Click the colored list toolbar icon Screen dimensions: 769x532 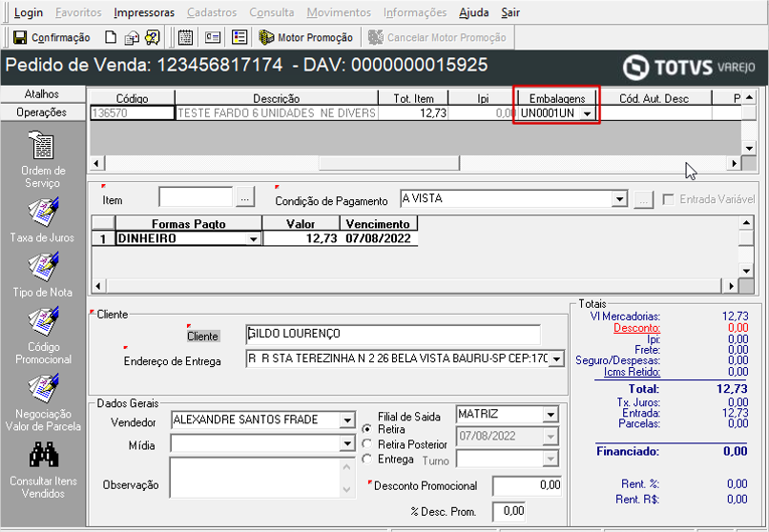(x=239, y=38)
